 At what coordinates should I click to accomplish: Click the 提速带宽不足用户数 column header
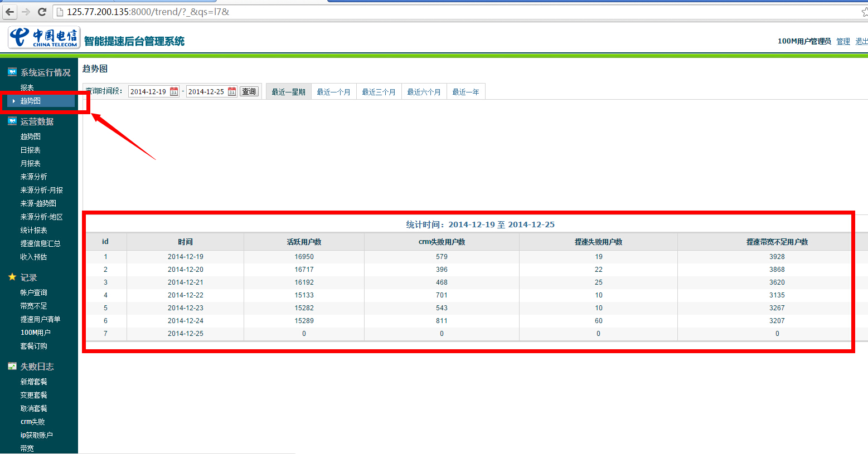click(777, 242)
